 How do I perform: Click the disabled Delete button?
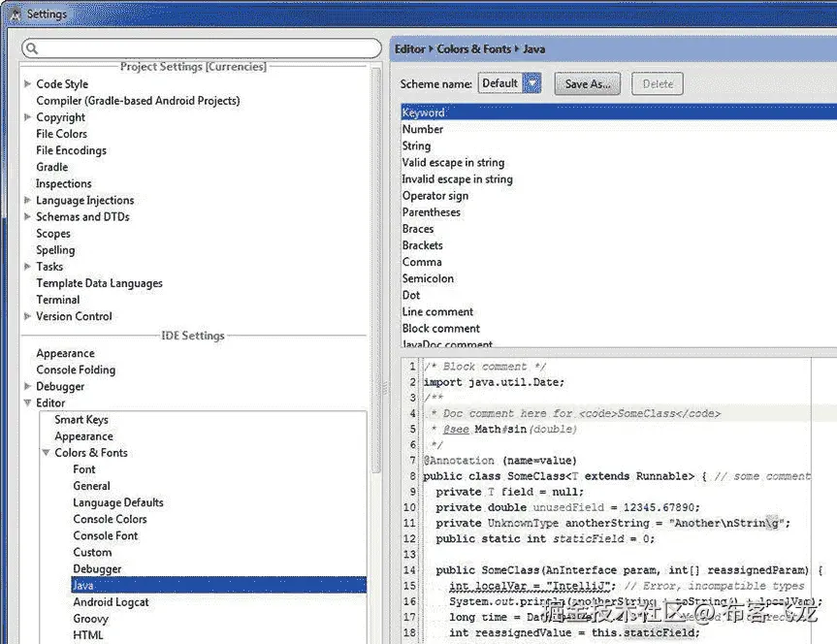click(658, 83)
